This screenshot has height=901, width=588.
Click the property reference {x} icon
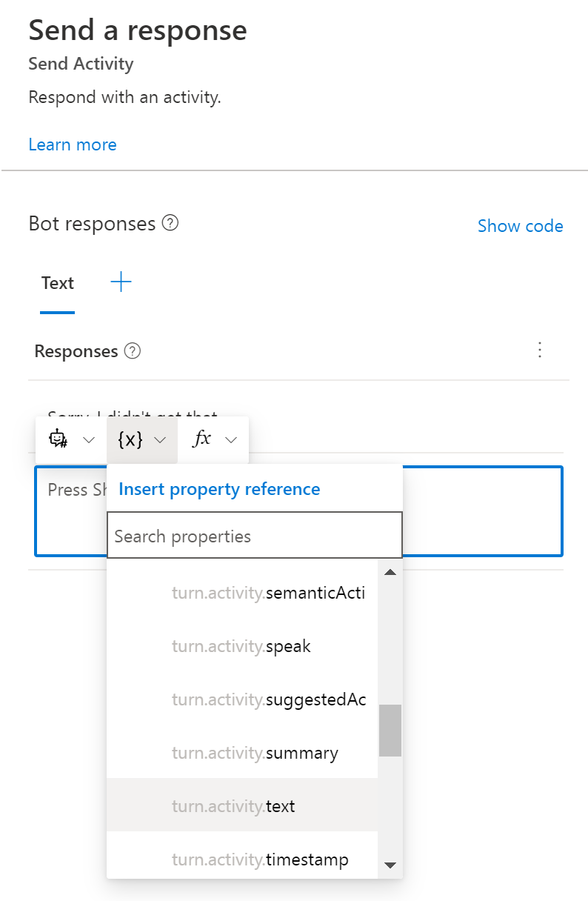pyautogui.click(x=130, y=439)
